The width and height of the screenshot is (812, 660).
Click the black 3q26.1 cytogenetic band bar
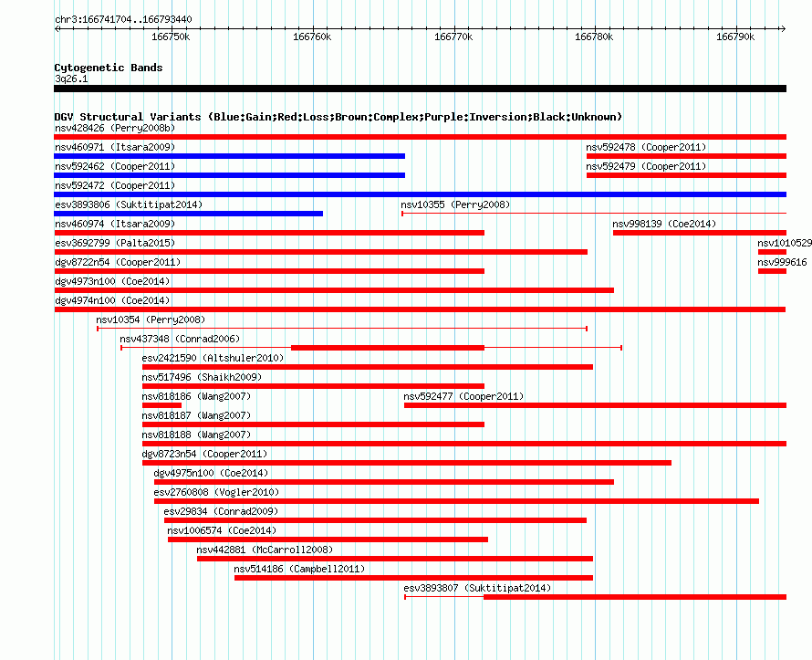(420, 89)
